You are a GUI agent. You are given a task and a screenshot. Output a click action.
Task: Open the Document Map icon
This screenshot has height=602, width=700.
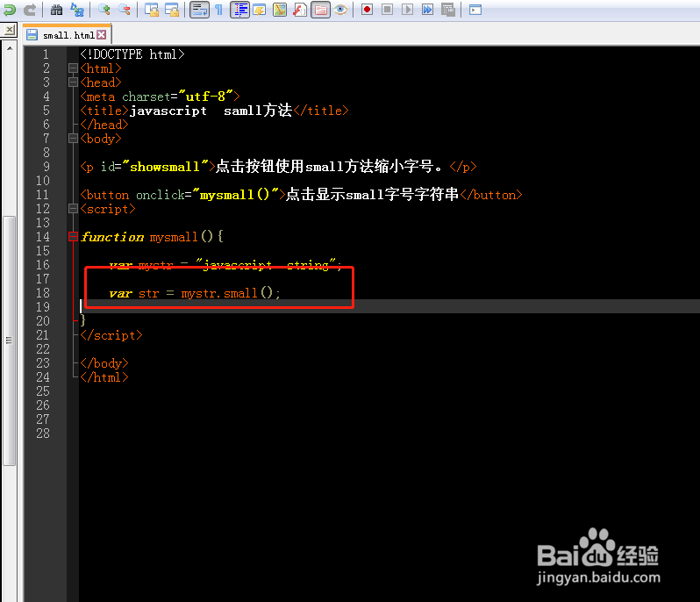pyautogui.click(x=280, y=10)
